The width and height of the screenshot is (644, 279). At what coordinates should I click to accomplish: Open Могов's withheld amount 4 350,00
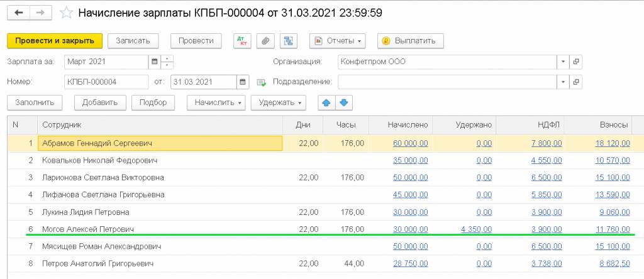[x=477, y=229]
